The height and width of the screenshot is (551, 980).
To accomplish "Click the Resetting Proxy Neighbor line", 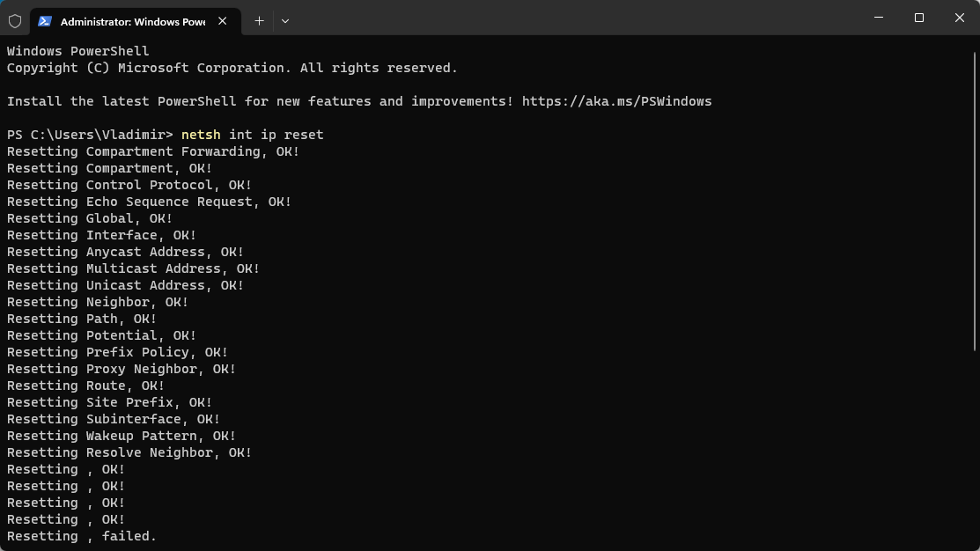I will [122, 369].
